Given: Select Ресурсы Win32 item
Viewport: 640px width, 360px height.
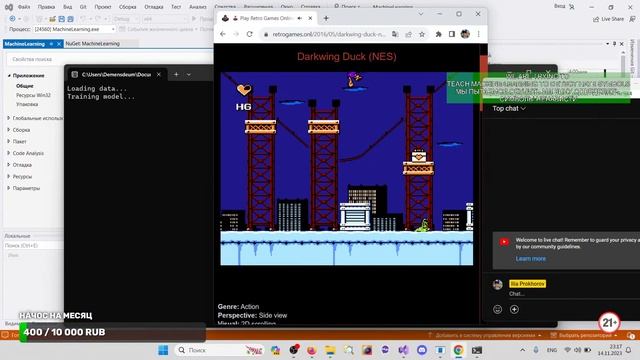Looking at the screenshot, I should (x=33, y=95).
